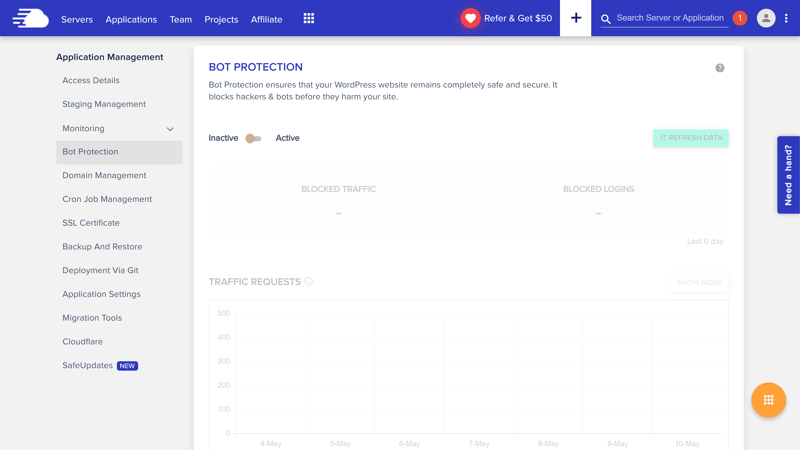Click the Bot Protection help question icon
Screen dimensions: 800x450
719,68
